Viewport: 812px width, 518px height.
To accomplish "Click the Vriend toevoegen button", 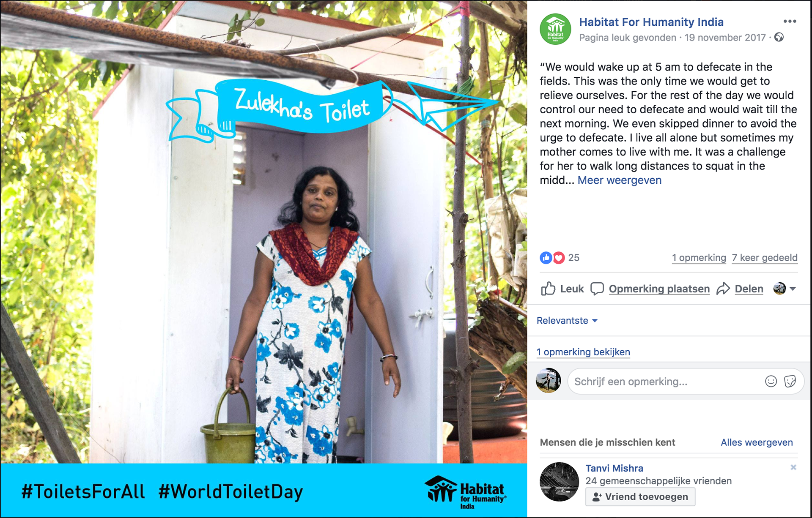I will coord(640,497).
